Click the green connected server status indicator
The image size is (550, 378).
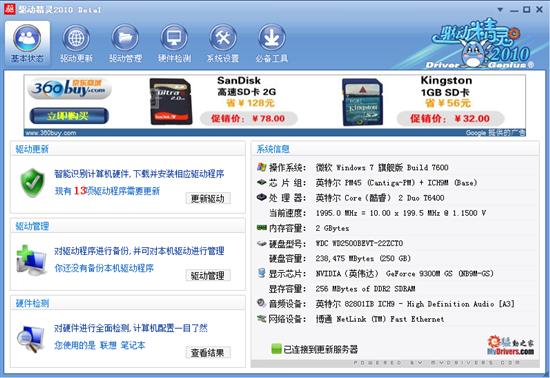coord(276,349)
